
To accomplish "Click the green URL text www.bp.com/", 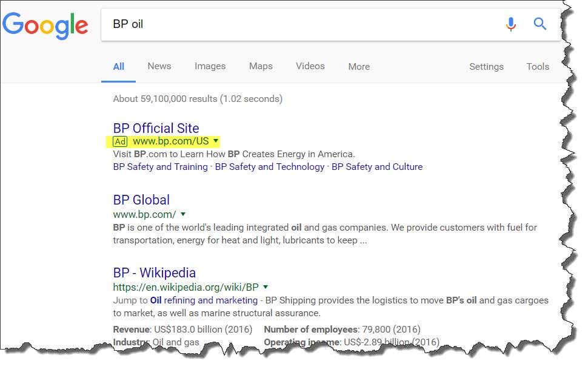I will 144,214.
